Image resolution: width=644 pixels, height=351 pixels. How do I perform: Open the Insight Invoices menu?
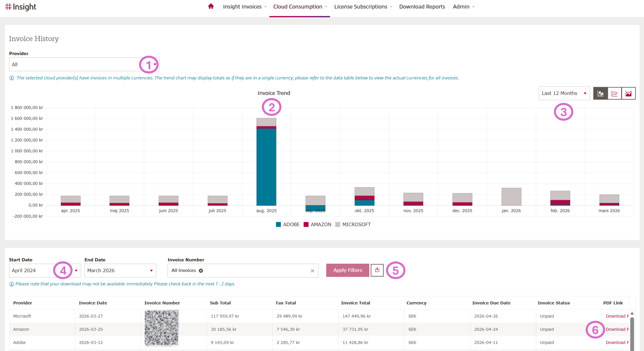242,7
